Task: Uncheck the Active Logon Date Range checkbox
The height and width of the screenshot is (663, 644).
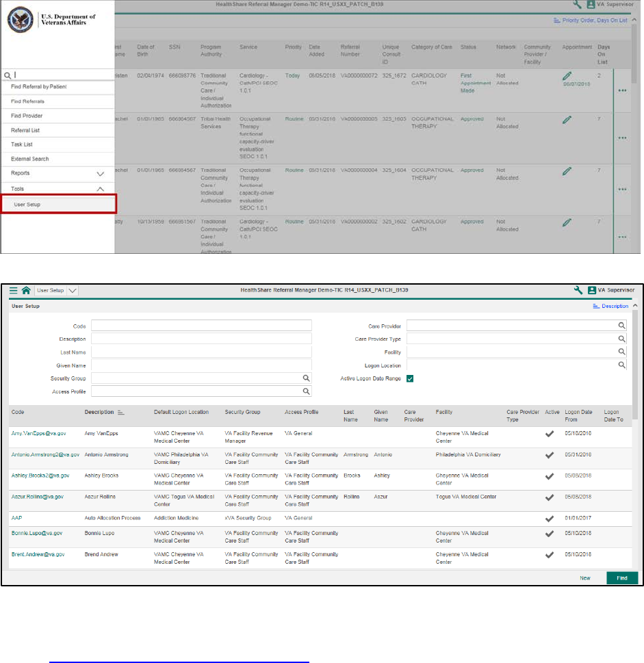Action: [410, 378]
